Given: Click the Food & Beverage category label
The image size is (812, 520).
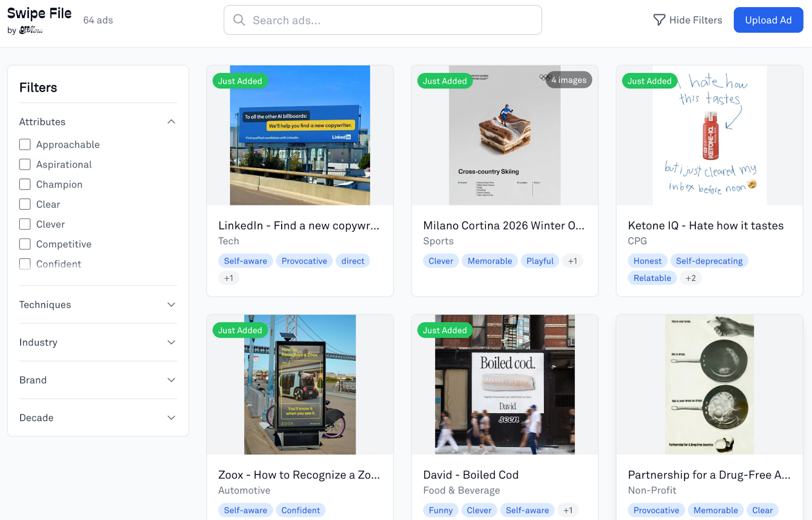Looking at the screenshot, I should coord(461,491).
